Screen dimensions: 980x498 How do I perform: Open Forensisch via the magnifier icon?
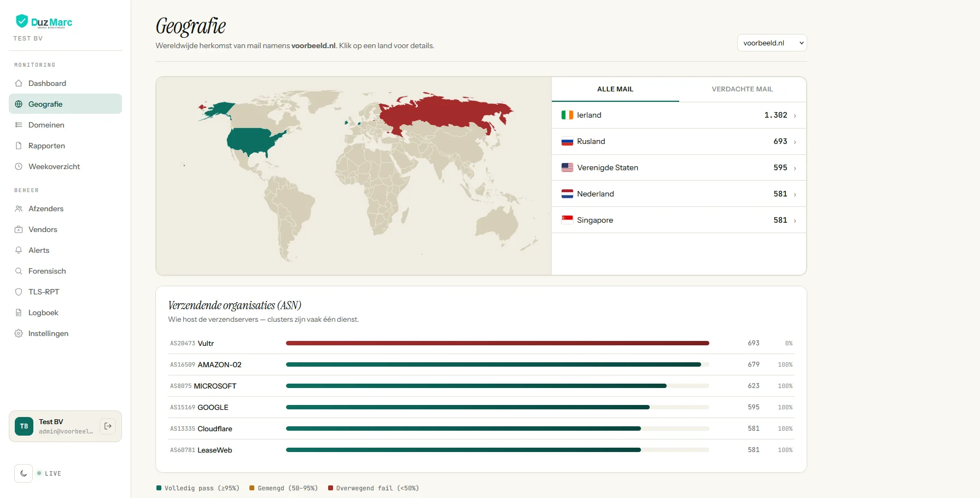click(x=19, y=271)
